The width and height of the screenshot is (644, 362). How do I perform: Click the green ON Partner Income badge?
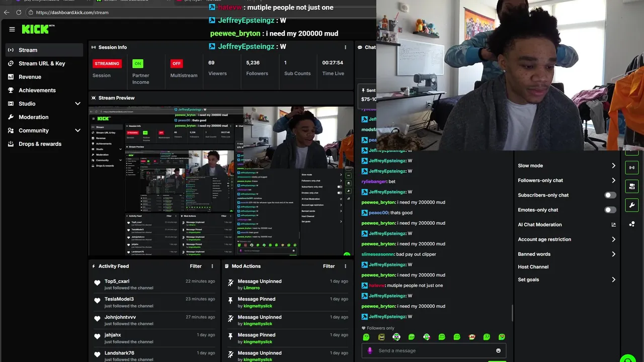(138, 63)
